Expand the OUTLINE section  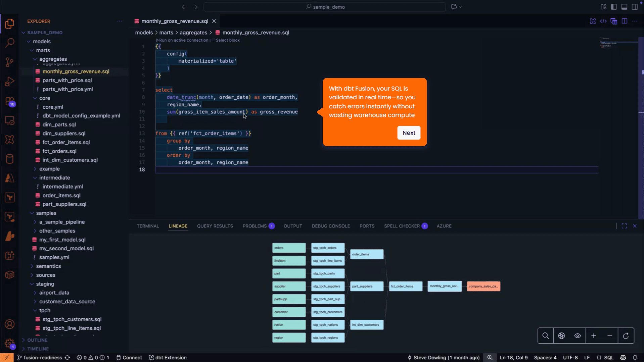[x=37, y=340]
